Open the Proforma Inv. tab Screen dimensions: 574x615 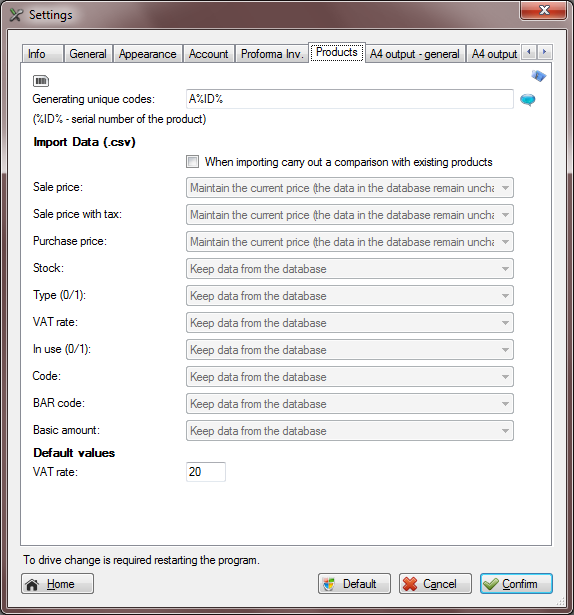(272, 54)
